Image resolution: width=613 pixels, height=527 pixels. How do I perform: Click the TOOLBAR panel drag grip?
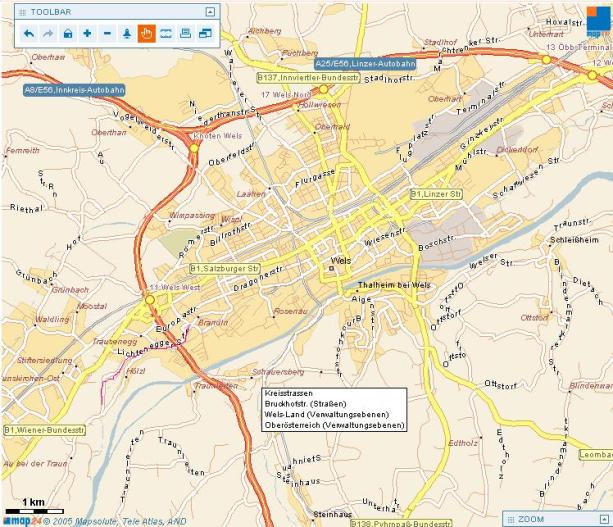coord(23,12)
